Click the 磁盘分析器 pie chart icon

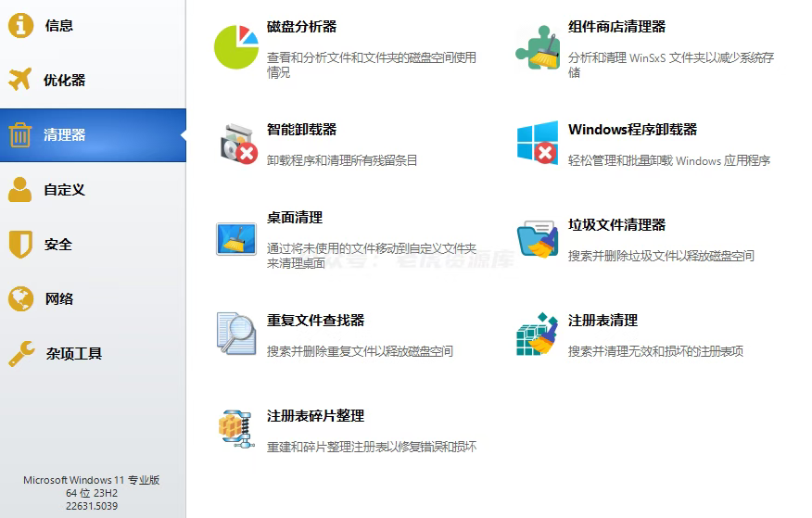236,47
